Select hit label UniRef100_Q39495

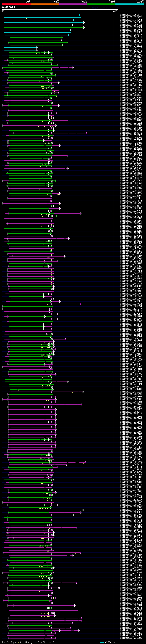click(131, 570)
